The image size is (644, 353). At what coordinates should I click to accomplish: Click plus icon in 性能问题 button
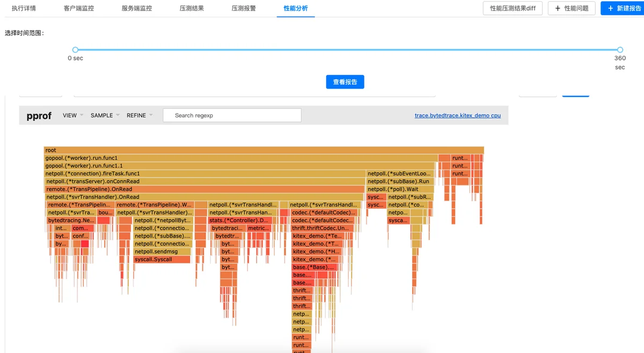(558, 8)
